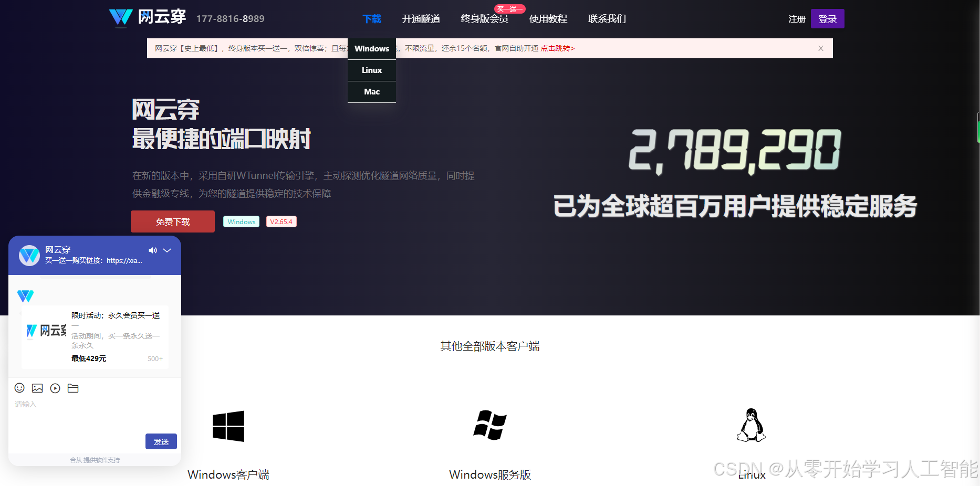Screen dimensions: 980x486
Task: Click the 网云穿 logo in header
Action: pyautogui.click(x=148, y=17)
